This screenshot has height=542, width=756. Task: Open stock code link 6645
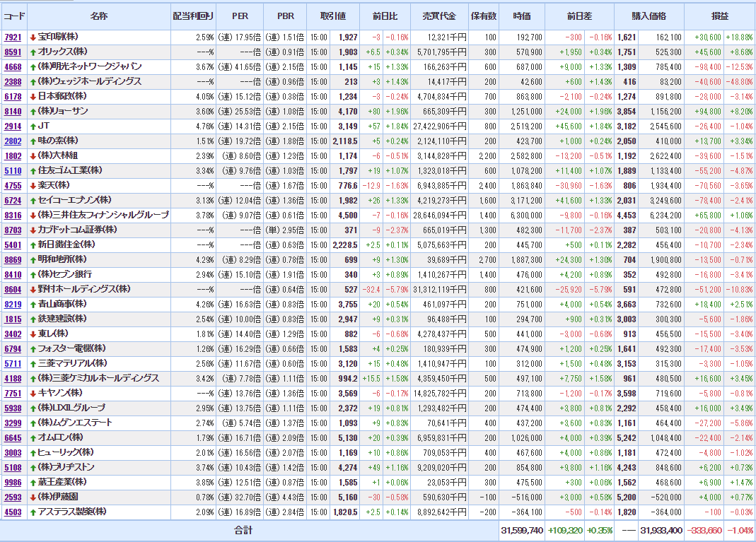[13, 437]
